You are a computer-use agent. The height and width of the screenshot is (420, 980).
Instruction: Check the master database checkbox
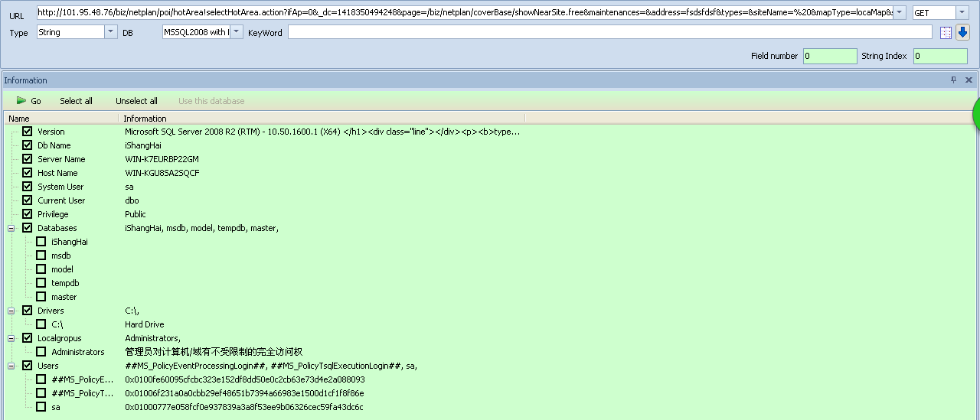pyautogui.click(x=41, y=297)
